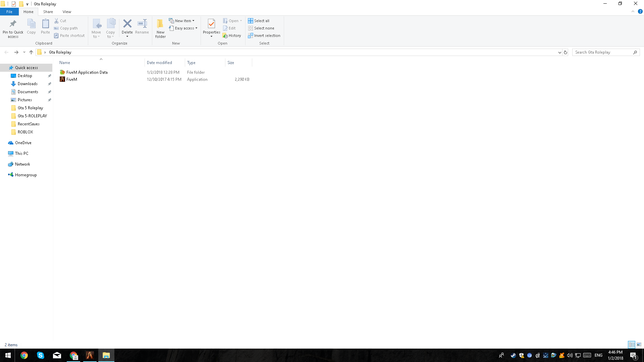
Task: Collapse the ribbon using the chevron
Action: (x=633, y=11)
